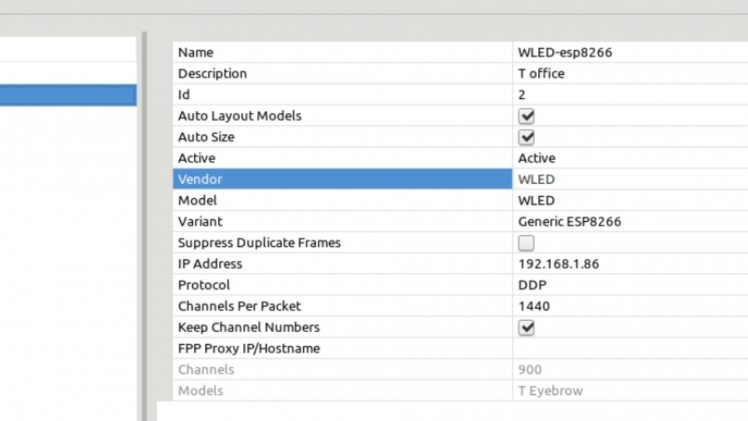Disable the Keep Channel Numbers checkbox
This screenshot has width=748, height=421.
[526, 327]
